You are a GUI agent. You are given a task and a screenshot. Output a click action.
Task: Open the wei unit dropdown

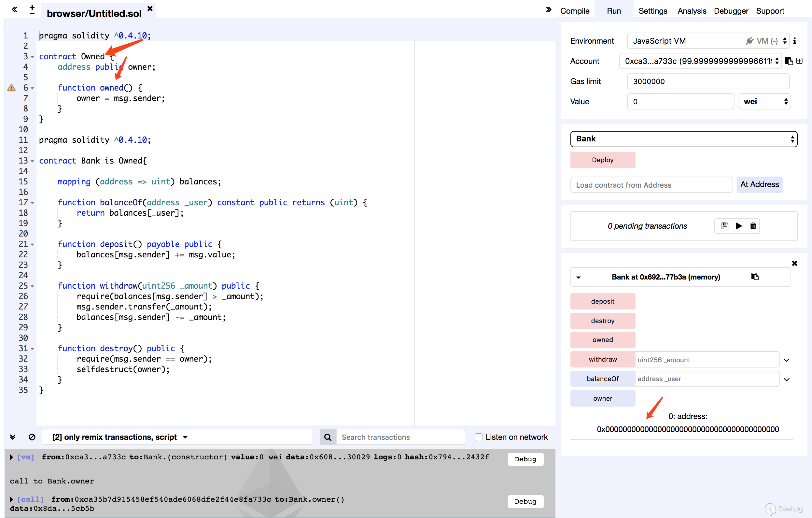[x=764, y=102]
